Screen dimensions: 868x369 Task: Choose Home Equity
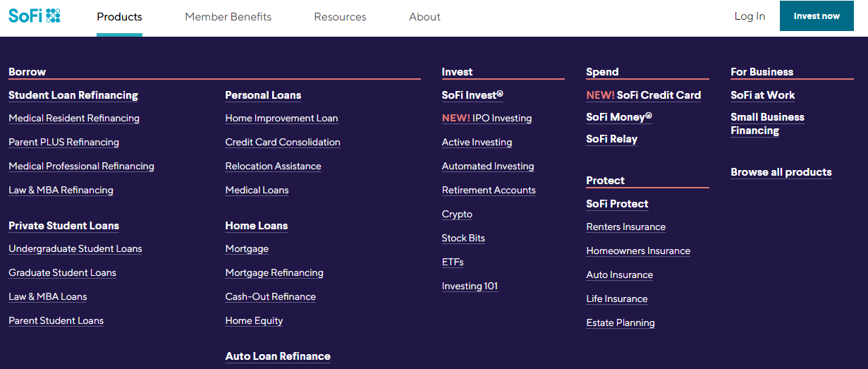(254, 321)
